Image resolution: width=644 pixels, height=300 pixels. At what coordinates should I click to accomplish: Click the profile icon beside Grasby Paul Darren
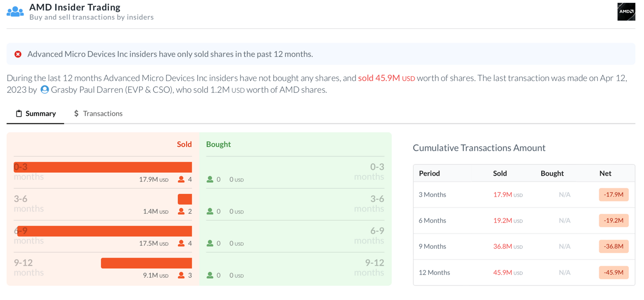[45, 89]
